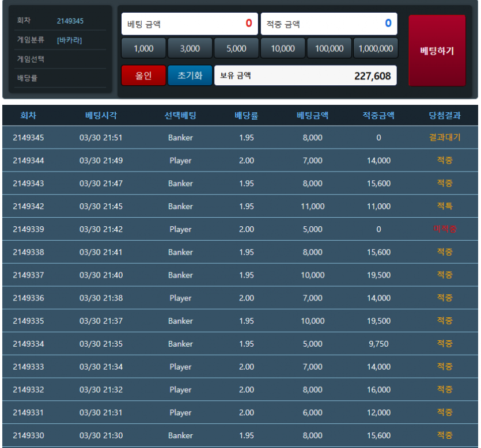Click bet time 03/30 21:37
The image size is (481, 448).
point(101,321)
